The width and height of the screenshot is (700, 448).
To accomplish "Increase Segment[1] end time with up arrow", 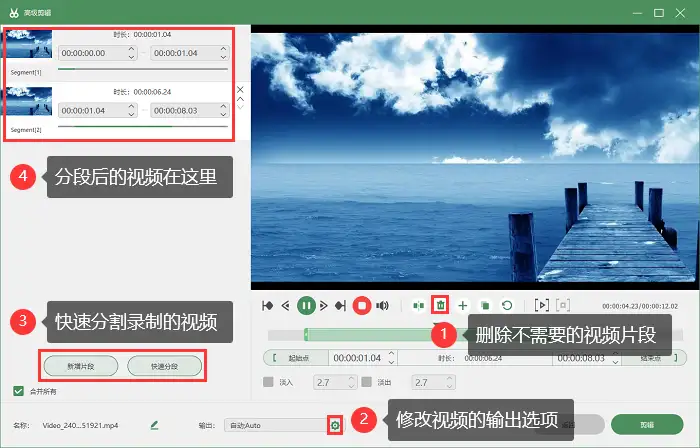I will pos(224,49).
